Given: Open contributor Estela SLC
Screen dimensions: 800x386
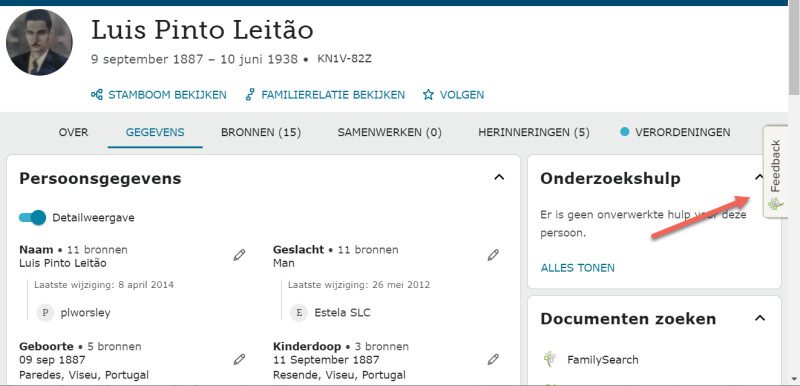Looking at the screenshot, I should [342, 313].
